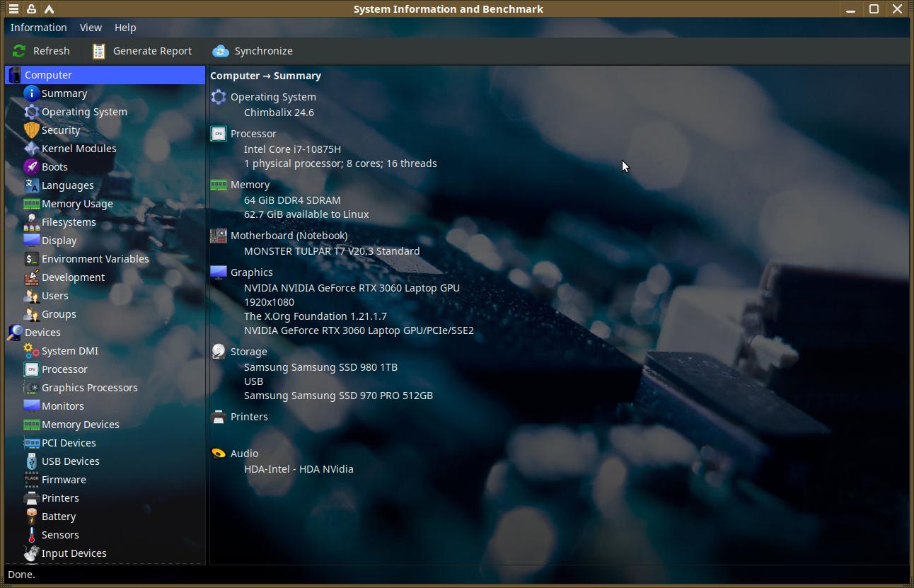
Task: Click 'MONSTER TULPAR T7 V20.3 Standard' text
Action: tap(332, 251)
